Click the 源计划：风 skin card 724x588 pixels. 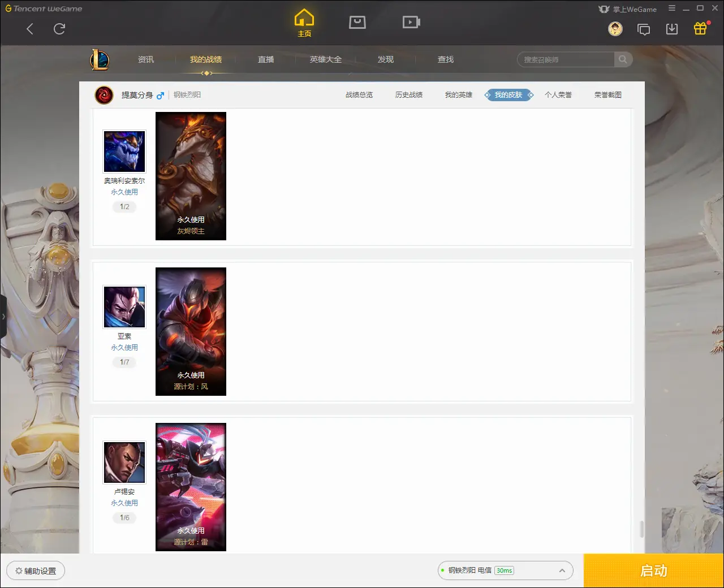coord(191,331)
